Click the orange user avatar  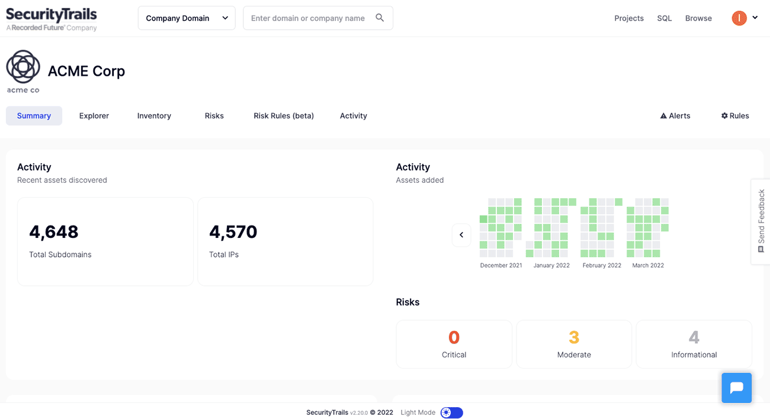pyautogui.click(x=739, y=18)
